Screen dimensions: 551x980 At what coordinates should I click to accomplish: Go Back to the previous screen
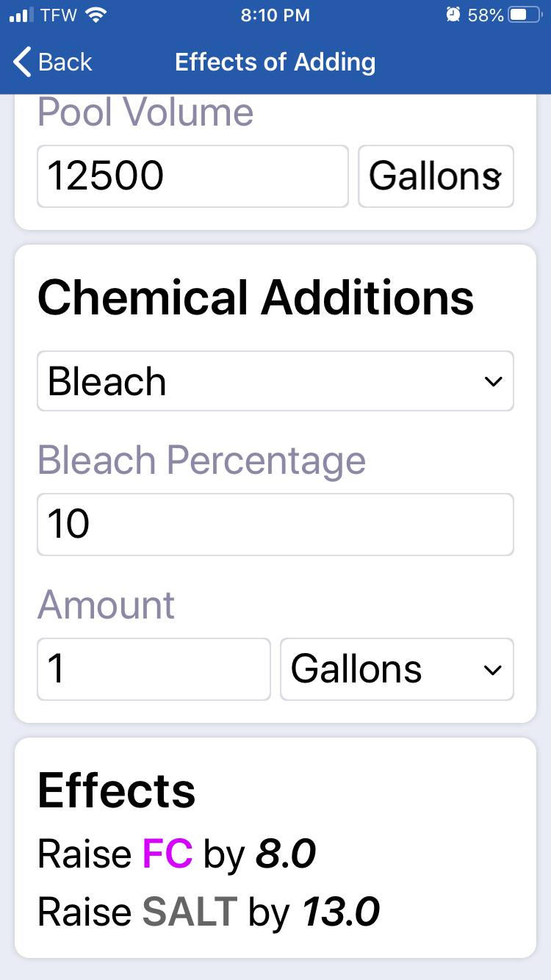tap(53, 62)
